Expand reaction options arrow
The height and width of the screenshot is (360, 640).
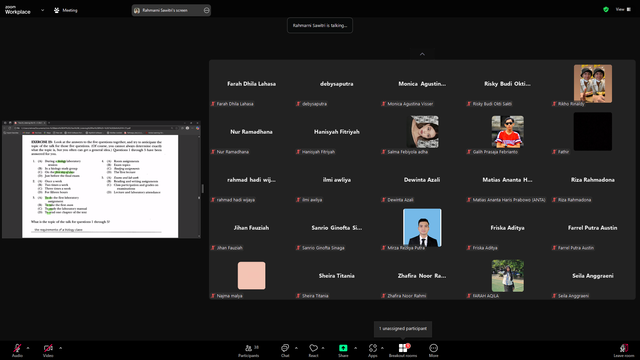pos(323,348)
